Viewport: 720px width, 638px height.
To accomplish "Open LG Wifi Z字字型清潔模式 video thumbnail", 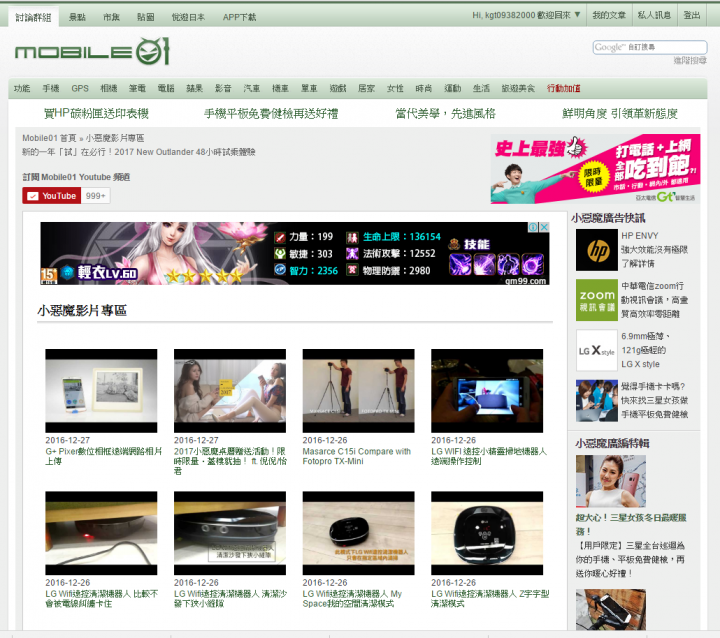I will (x=487, y=533).
